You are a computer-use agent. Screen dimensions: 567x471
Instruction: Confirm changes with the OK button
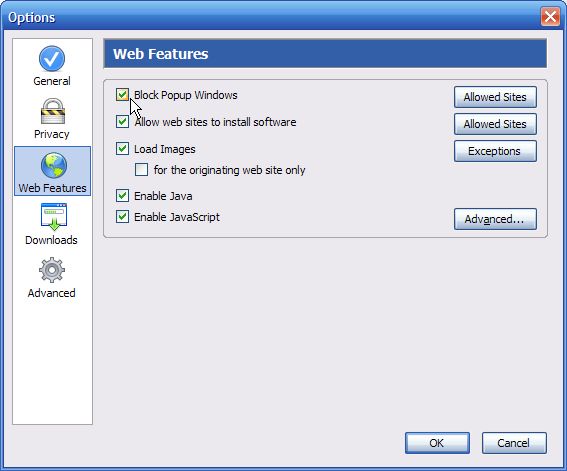click(x=437, y=443)
